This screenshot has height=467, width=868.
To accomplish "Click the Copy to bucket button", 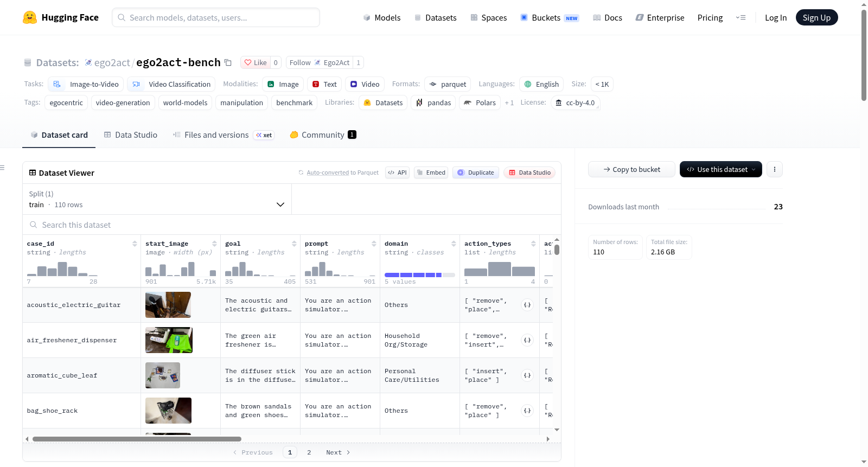I will pos(631,169).
